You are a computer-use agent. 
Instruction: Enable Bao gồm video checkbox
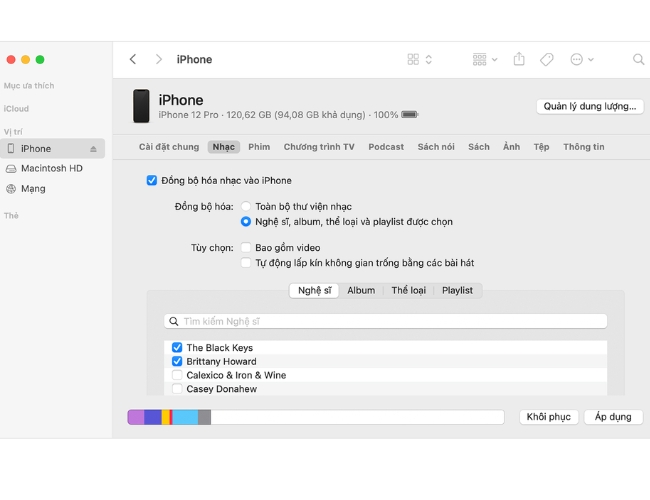click(x=246, y=248)
